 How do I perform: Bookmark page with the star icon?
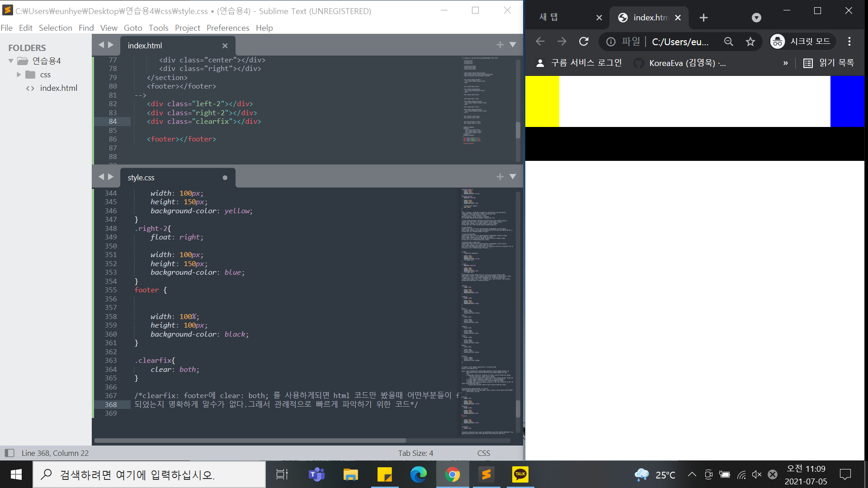(750, 42)
